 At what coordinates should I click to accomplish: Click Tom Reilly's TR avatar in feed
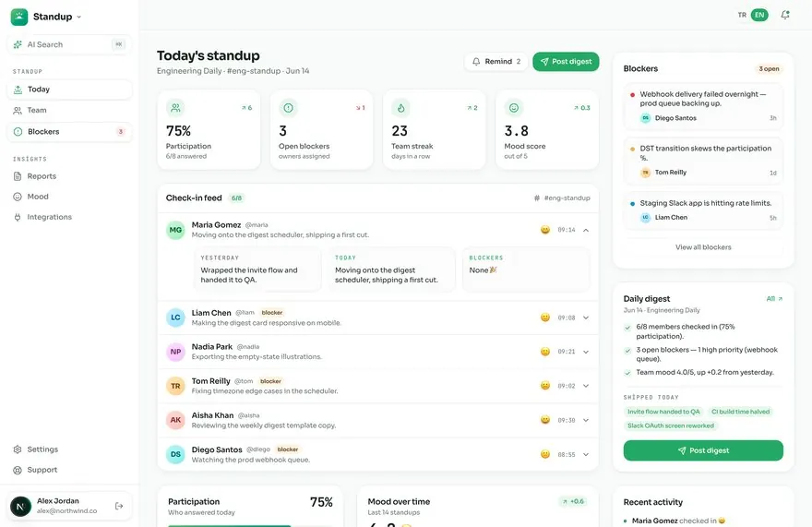click(x=175, y=386)
